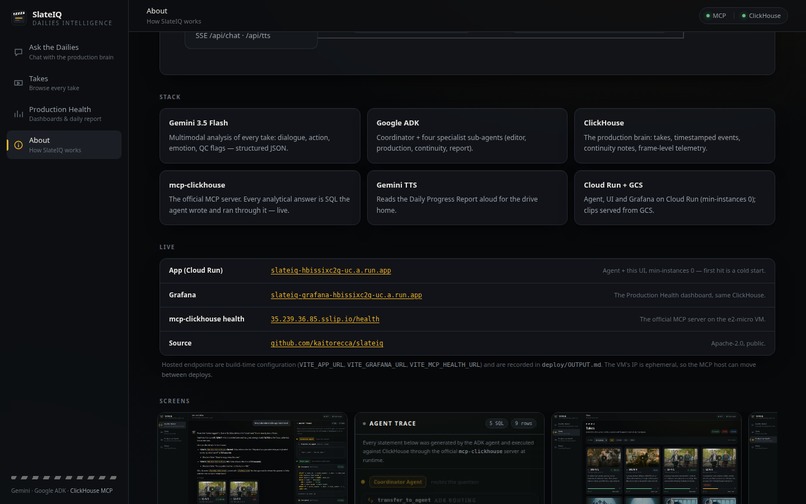Click the 'How SlateIQ works' header subtitle
The width and height of the screenshot is (806, 504).
pos(174,22)
